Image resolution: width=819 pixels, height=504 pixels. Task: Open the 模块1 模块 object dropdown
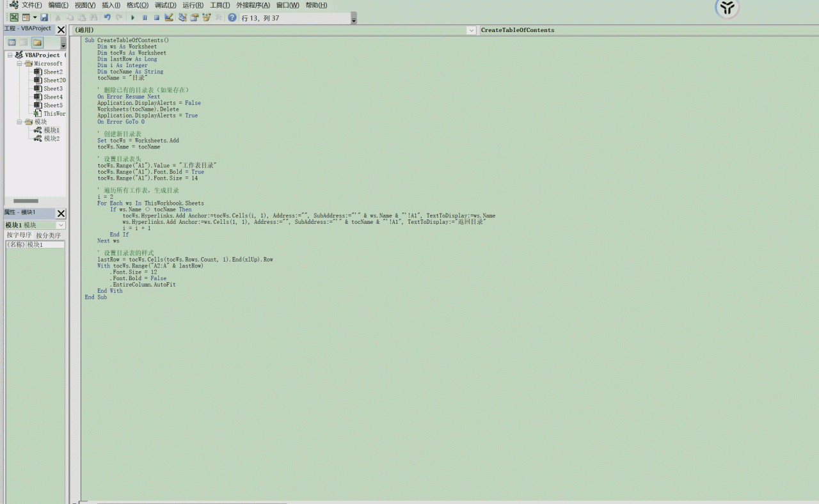61,225
